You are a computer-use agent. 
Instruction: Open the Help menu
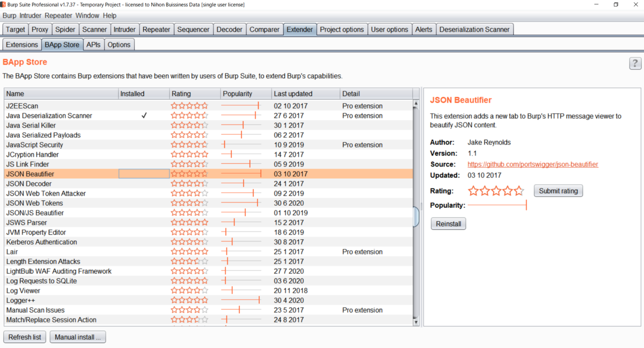point(109,16)
